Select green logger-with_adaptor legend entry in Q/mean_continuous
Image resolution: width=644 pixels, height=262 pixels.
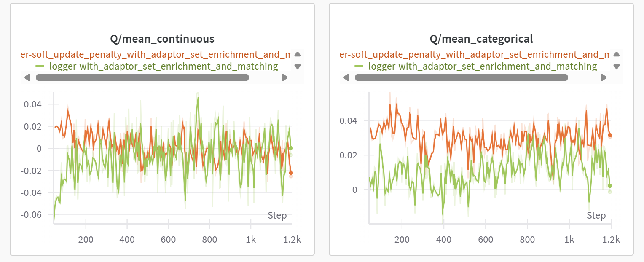(164, 66)
